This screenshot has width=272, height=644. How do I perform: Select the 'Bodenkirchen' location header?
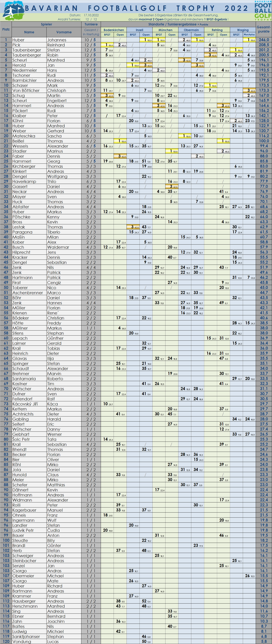(x=114, y=30)
